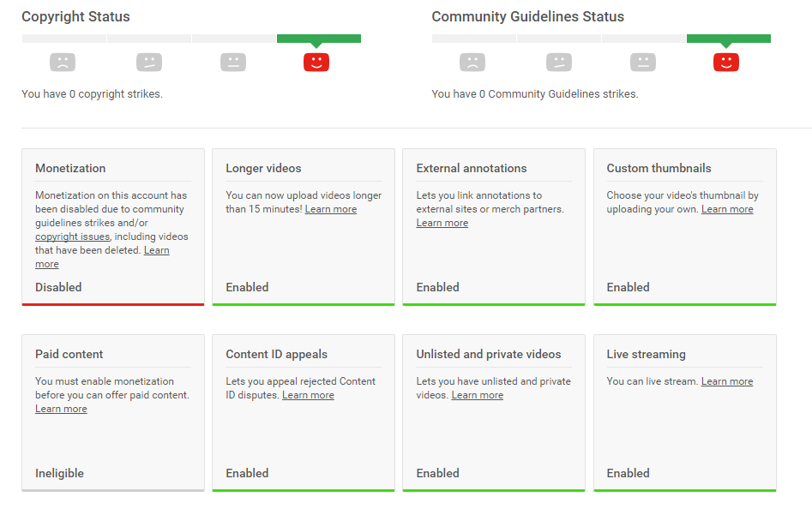Click the Disabled status in Monetization card

pos(58,287)
